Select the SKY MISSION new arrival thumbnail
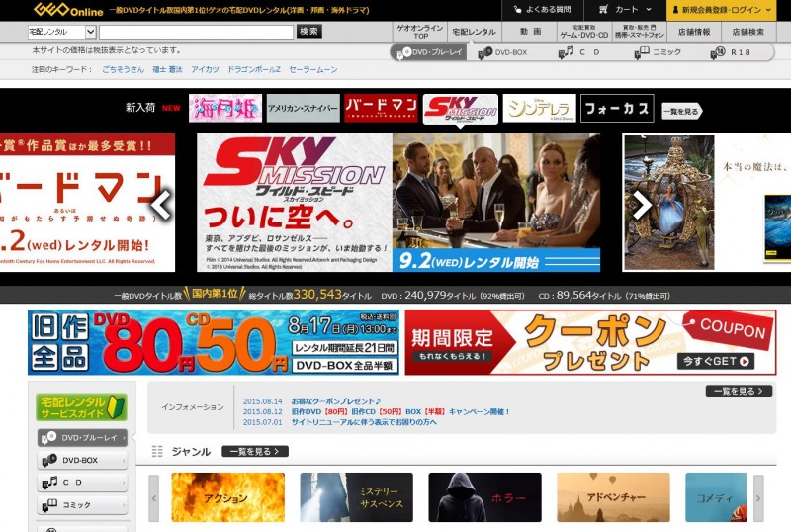This screenshot has width=791, height=532. tap(461, 109)
